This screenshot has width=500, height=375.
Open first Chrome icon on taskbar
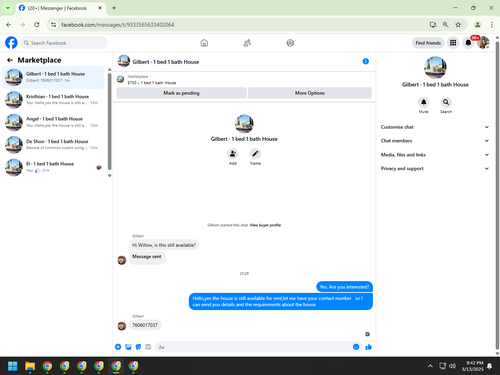[x=47, y=366]
